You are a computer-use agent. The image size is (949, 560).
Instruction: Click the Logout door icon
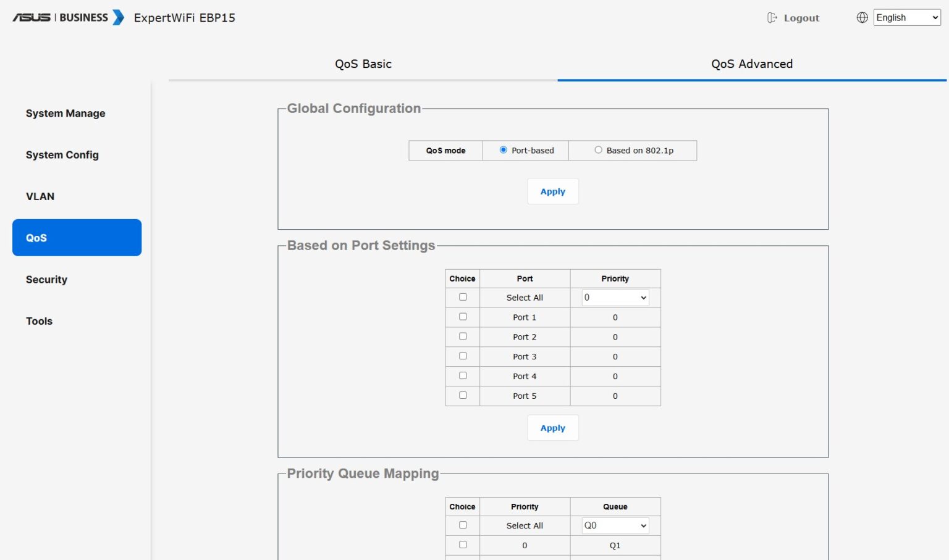772,18
